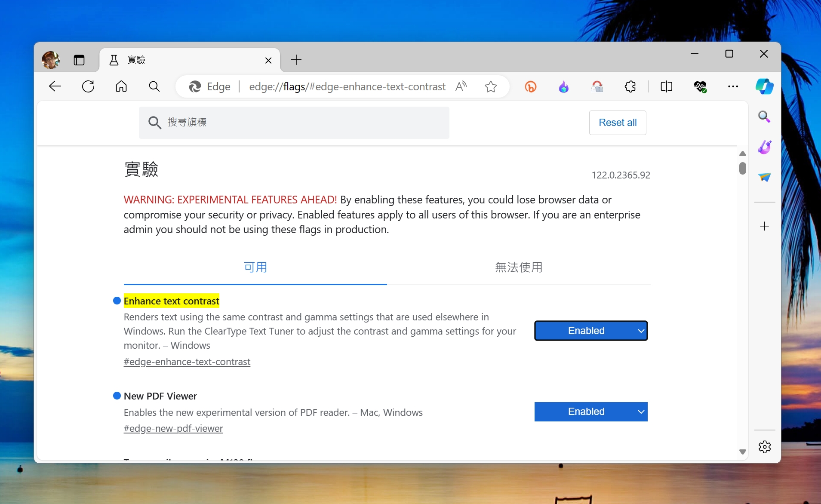
Task: Click the sidebar Search magnifier icon
Action: [764, 117]
